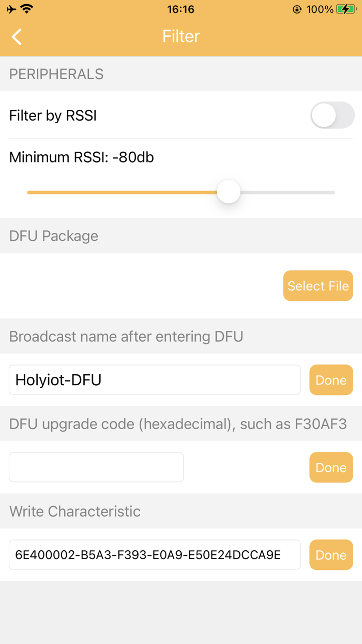Tap the 100% battery percentage text
The height and width of the screenshot is (644, 362).
pyautogui.click(x=320, y=9)
